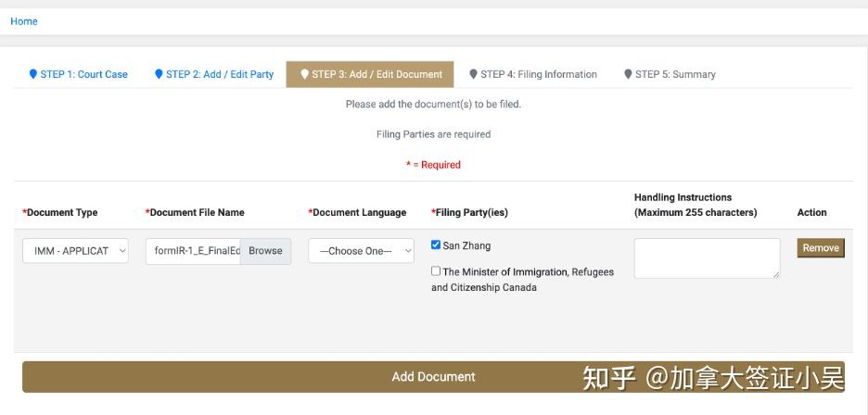Click the pin icon beside STEP 1

[x=33, y=74]
